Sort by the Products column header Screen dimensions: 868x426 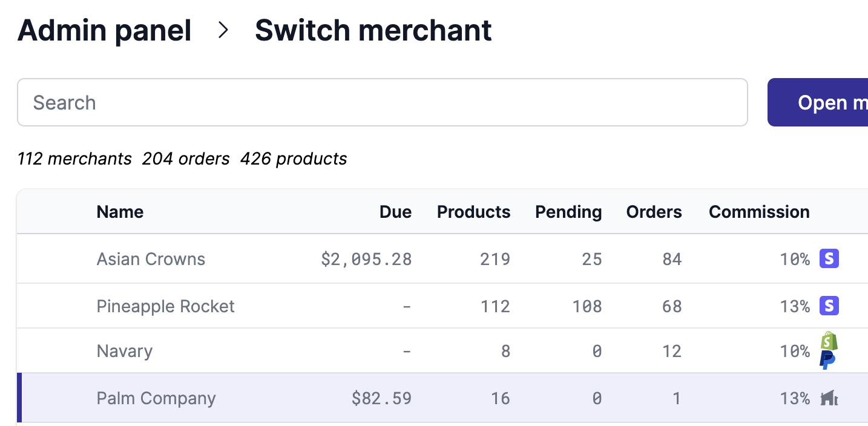[x=473, y=212]
